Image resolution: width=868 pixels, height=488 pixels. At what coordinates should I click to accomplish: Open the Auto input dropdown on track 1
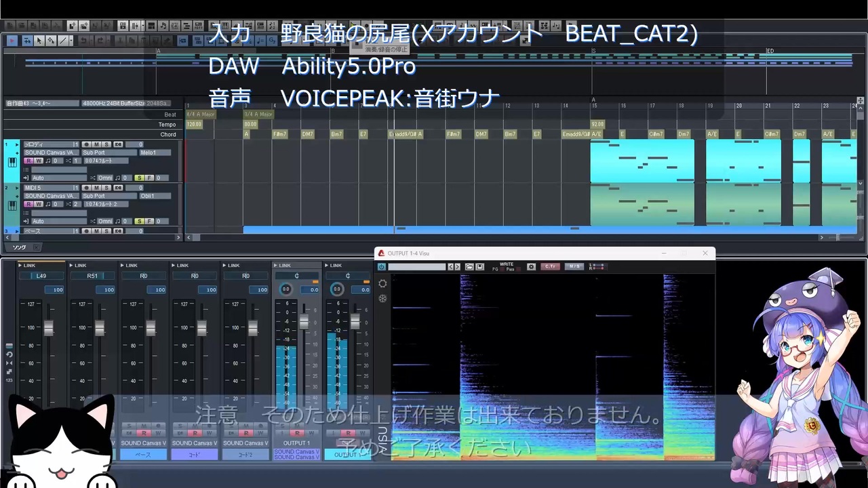point(60,178)
